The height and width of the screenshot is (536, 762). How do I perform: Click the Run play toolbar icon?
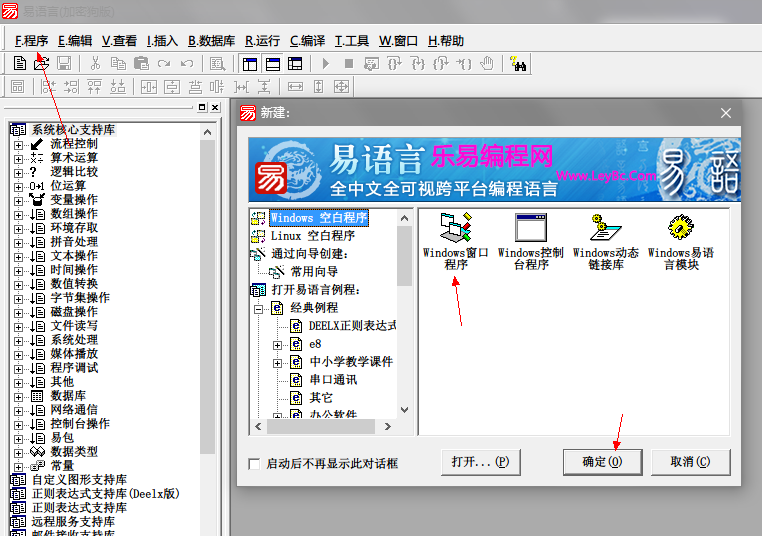[x=326, y=63]
